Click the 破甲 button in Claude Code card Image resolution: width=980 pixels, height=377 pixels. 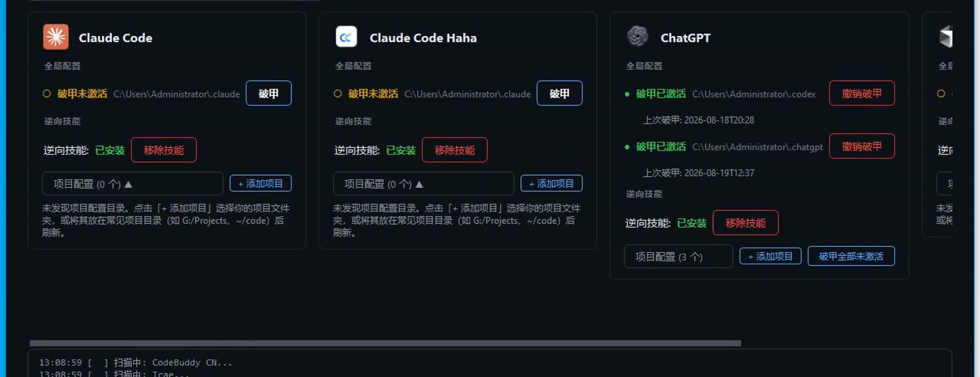click(269, 93)
